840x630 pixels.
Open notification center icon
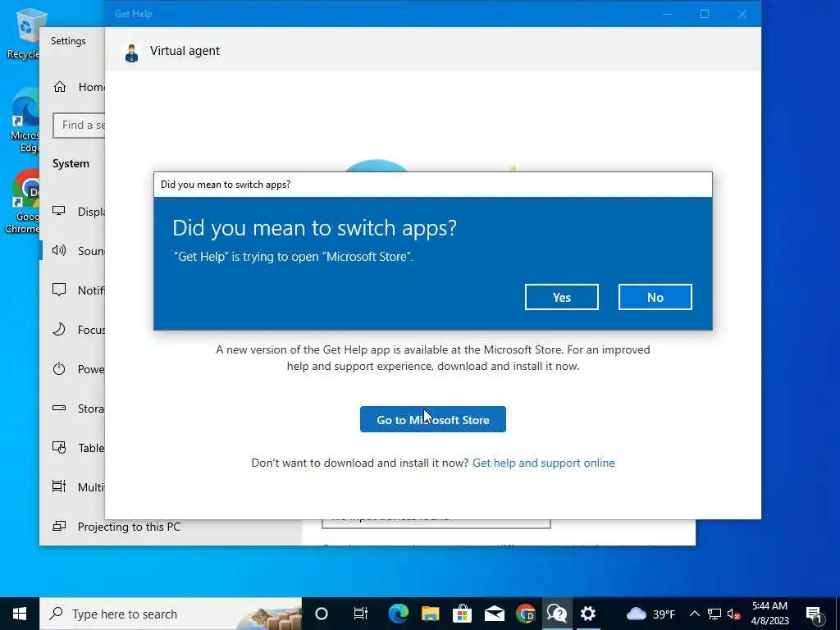point(815,614)
